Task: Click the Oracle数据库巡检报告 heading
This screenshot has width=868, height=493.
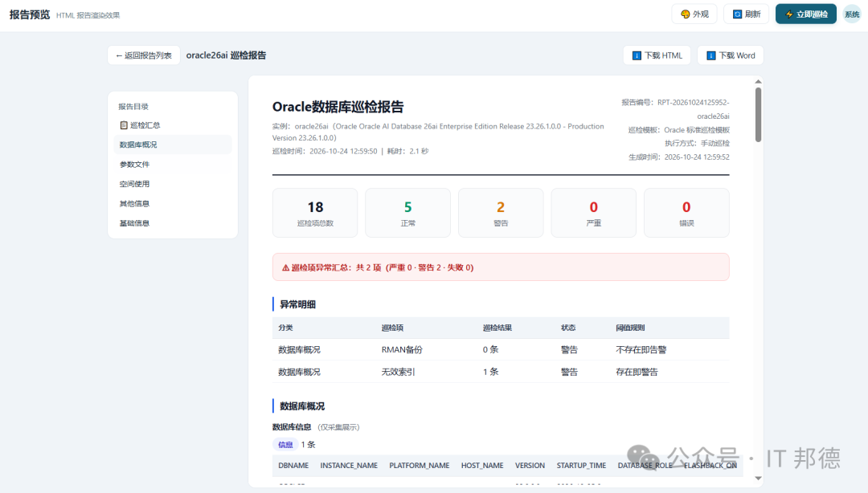Action: point(338,107)
